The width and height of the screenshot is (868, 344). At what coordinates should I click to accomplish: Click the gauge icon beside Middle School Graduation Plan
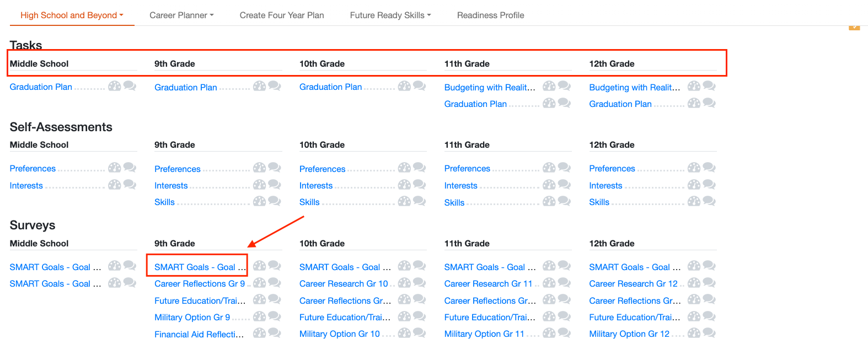point(114,86)
